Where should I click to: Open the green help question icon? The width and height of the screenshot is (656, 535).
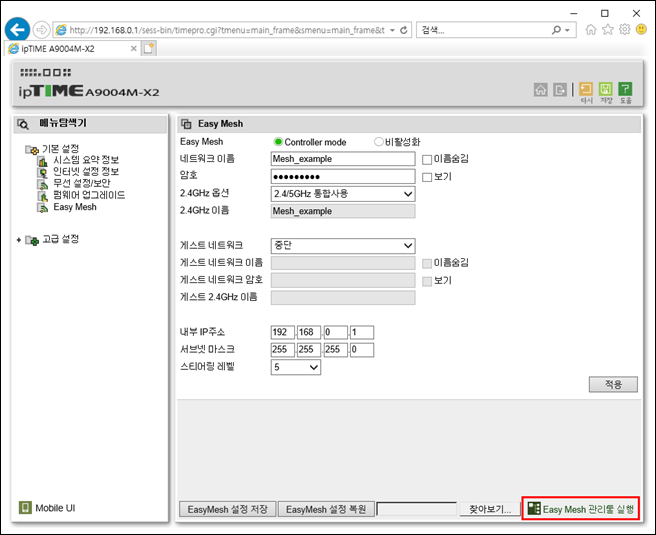coord(625,89)
